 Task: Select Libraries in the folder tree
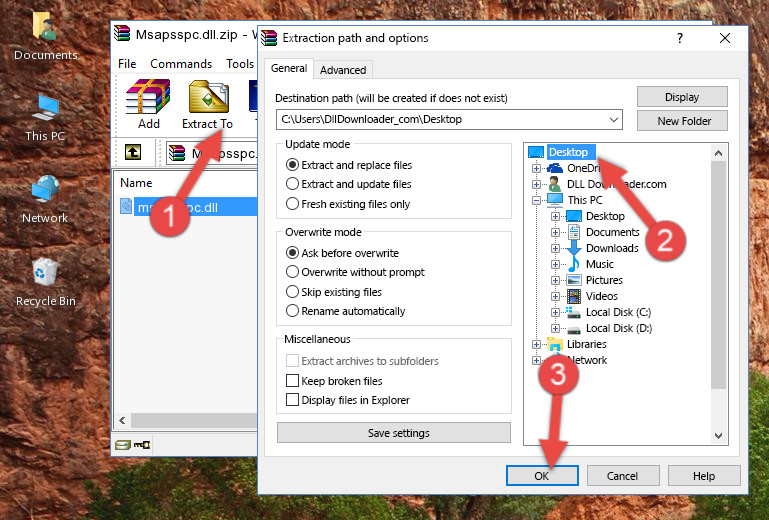point(587,344)
